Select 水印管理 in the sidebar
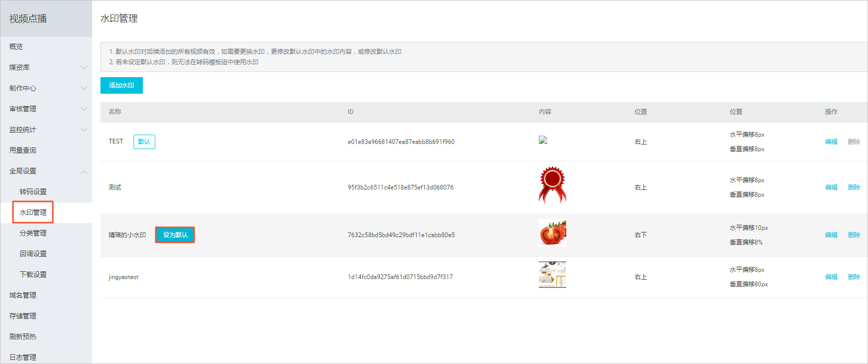The width and height of the screenshot is (868, 364). (x=33, y=212)
